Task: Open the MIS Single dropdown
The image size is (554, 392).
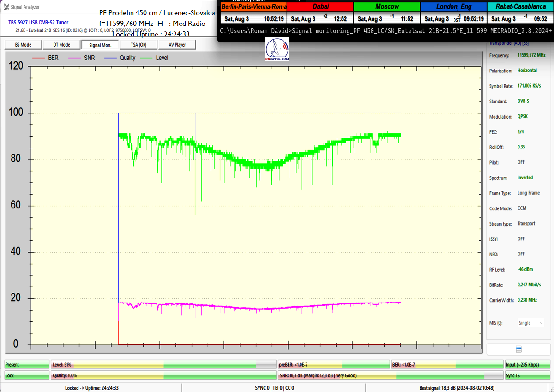Action: click(x=530, y=323)
